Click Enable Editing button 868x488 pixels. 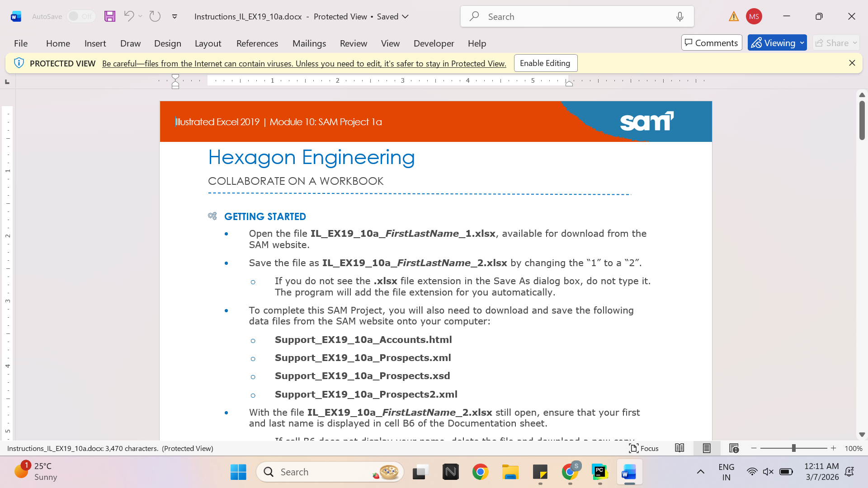(545, 63)
